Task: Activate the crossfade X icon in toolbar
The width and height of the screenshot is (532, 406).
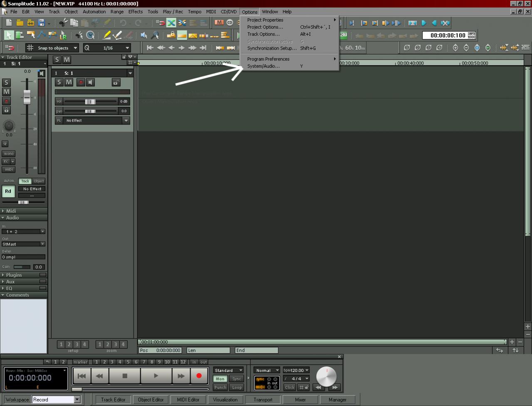Action: (x=171, y=23)
